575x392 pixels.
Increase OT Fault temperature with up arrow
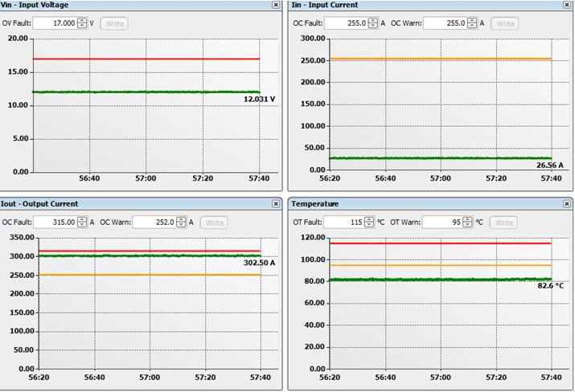point(372,219)
